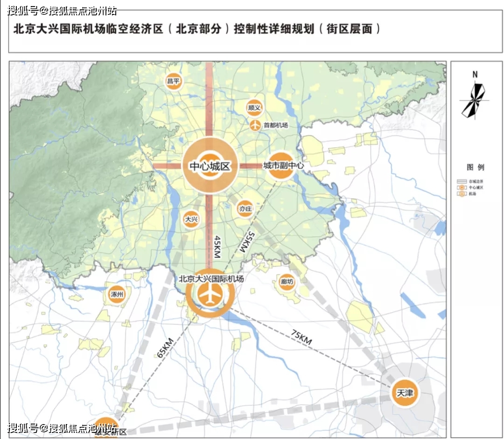Screen dimensions: 504x439
Task: Click the 城市副中心 marker
Action: (x=282, y=166)
